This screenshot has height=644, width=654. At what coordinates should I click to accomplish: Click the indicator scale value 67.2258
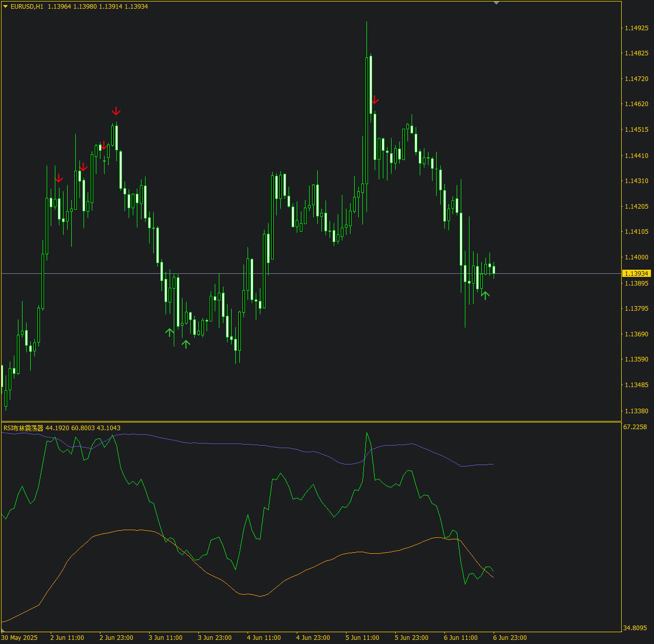tap(635, 427)
